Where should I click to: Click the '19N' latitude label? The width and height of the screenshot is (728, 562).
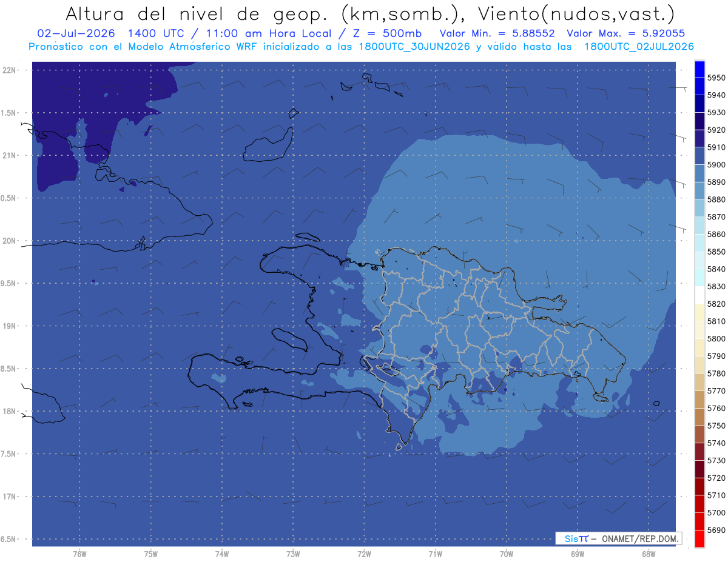click(x=9, y=326)
